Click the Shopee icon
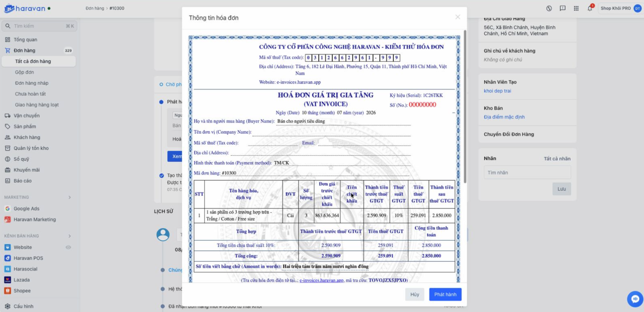This screenshot has width=644, height=312. click(8, 291)
